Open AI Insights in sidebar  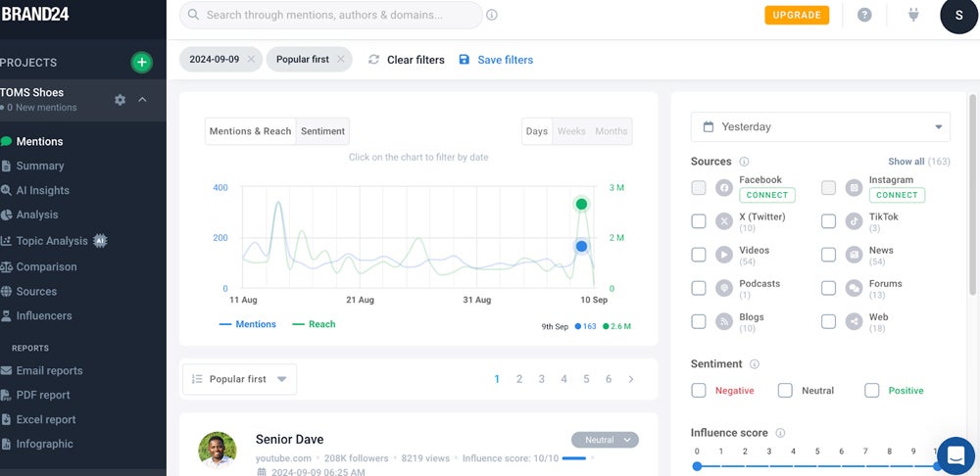[x=42, y=191]
